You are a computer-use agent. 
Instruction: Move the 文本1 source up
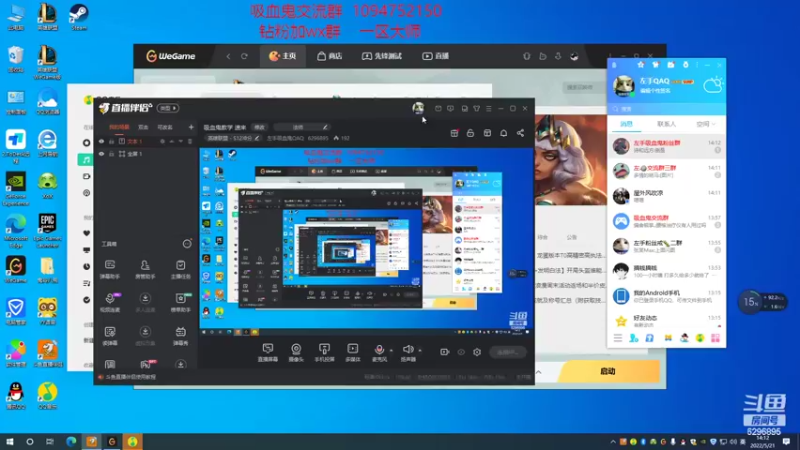171,141
